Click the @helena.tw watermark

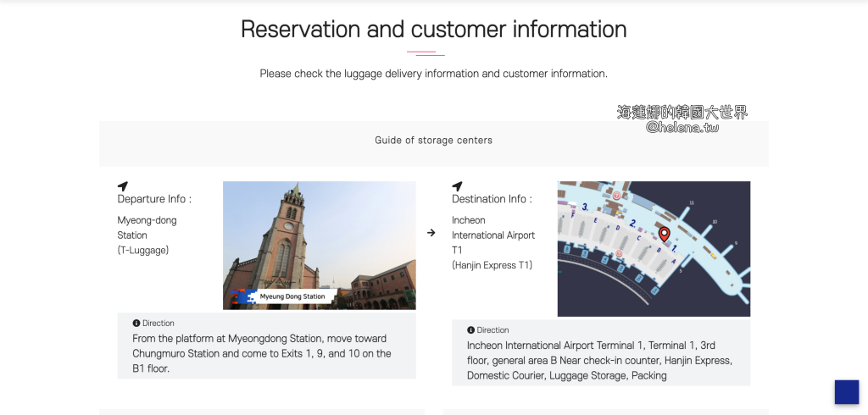[682, 128]
